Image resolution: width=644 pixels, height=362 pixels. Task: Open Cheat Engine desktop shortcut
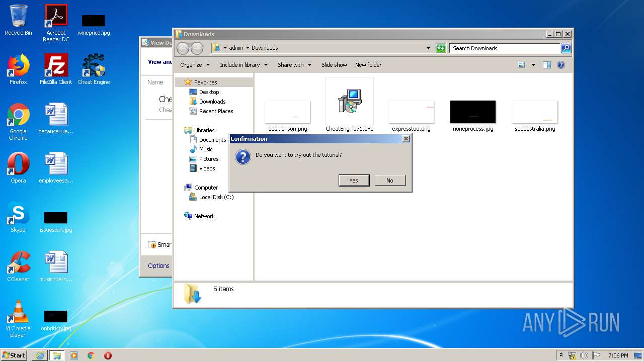(94, 69)
